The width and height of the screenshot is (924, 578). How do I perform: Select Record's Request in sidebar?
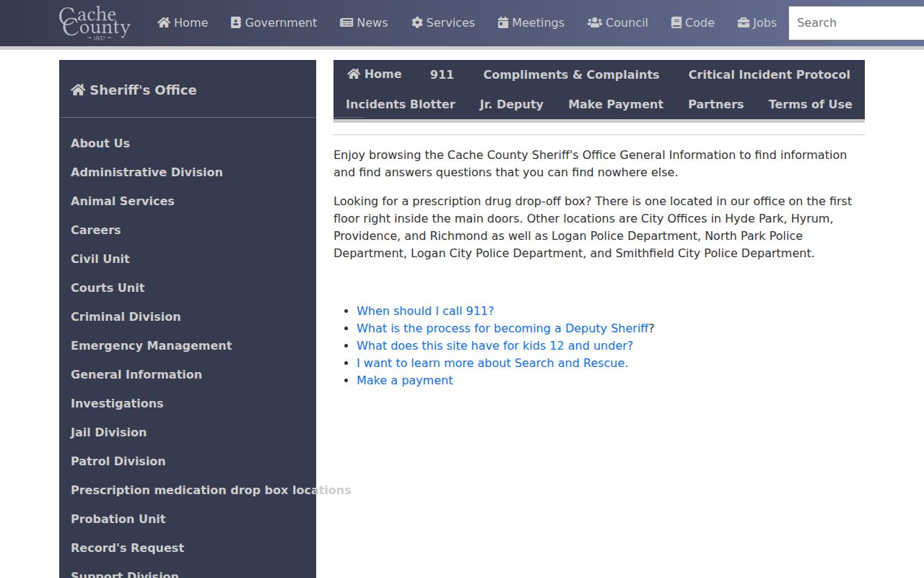click(128, 548)
